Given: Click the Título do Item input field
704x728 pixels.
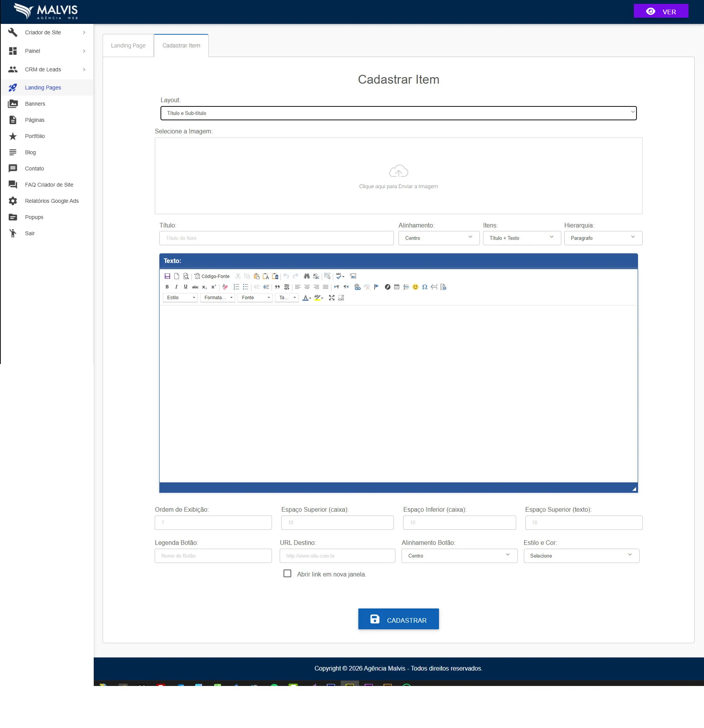Looking at the screenshot, I should [x=276, y=238].
